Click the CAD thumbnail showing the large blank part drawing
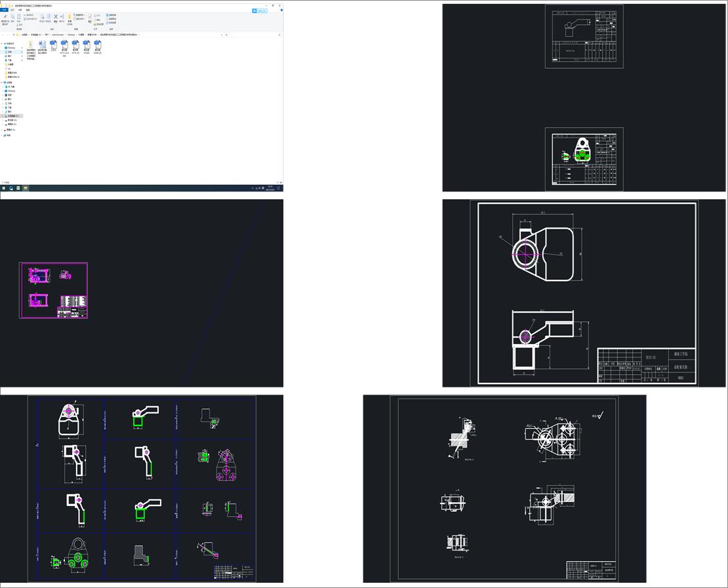 (584, 293)
